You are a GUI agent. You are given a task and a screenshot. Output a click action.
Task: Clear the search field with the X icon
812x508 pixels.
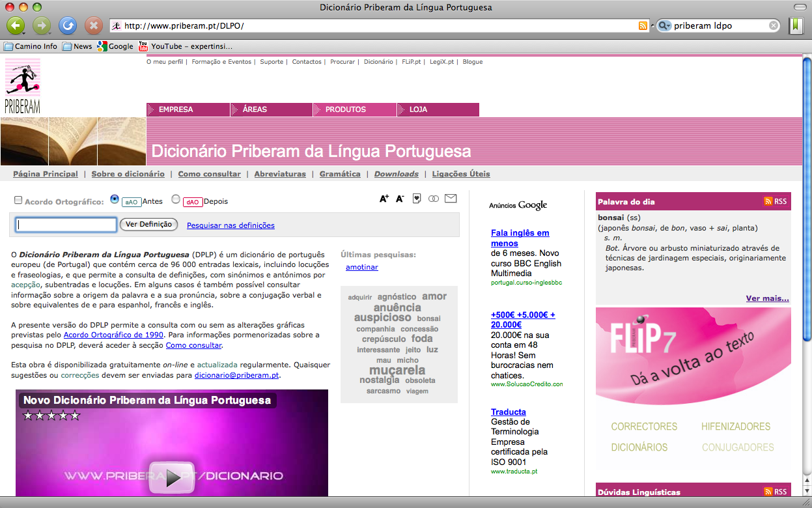click(774, 26)
